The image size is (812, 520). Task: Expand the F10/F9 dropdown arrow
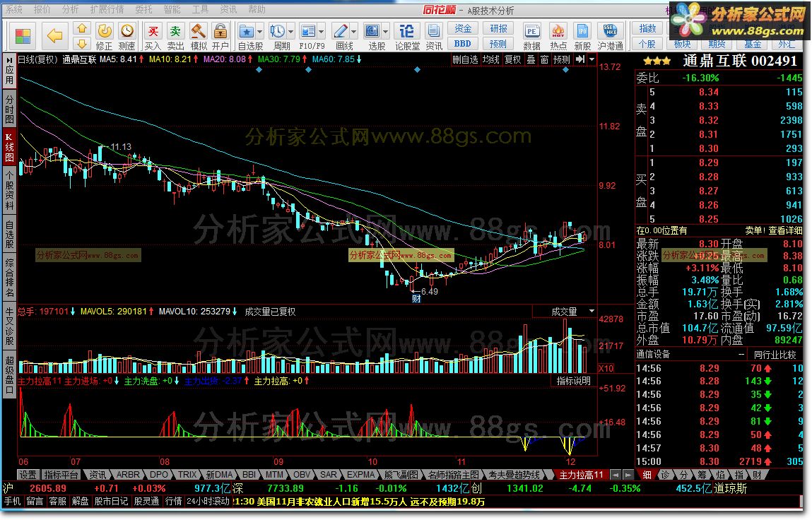click(322, 32)
